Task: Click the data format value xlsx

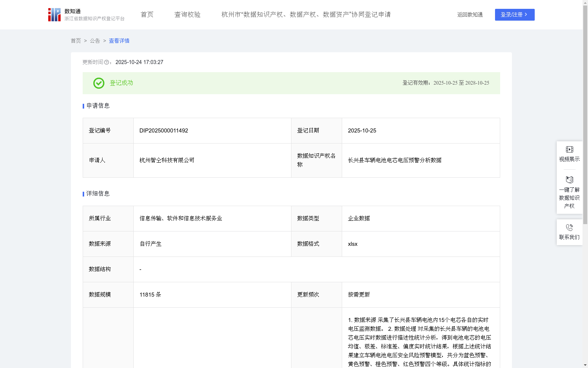Action: [353, 244]
